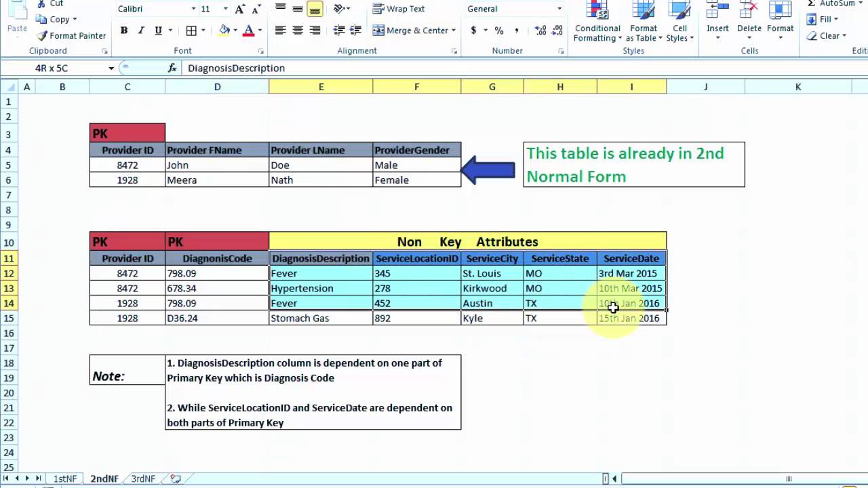The height and width of the screenshot is (488, 868).
Task: Decrease font size with Shrink Font
Action: [257, 9]
